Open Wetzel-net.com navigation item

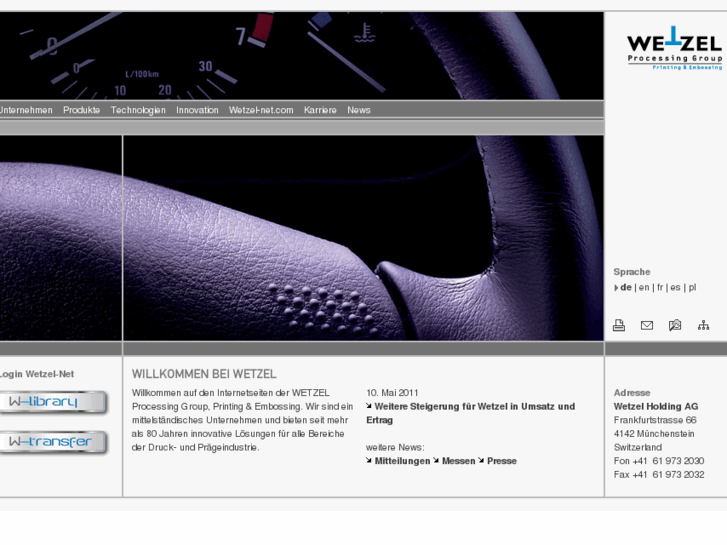point(261,110)
